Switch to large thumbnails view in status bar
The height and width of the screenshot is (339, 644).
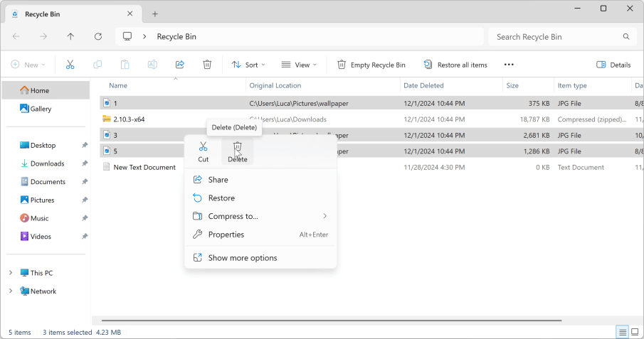[x=635, y=332]
